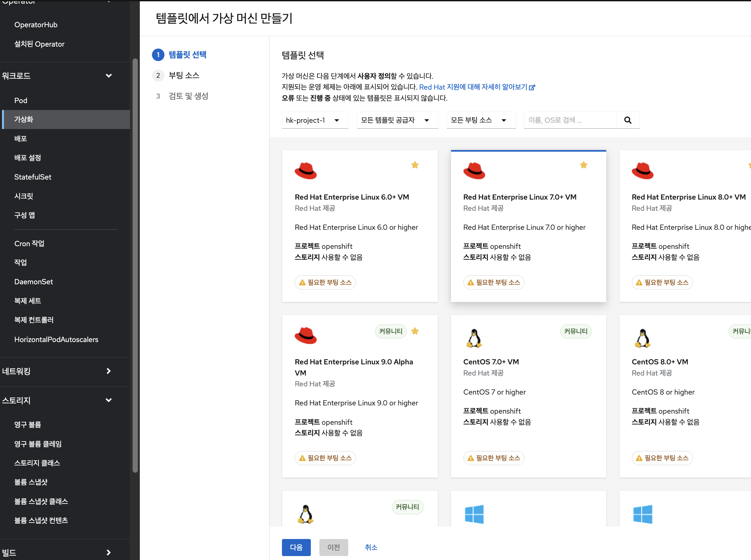
Task: Click the search magnifier button
Action: (x=628, y=120)
